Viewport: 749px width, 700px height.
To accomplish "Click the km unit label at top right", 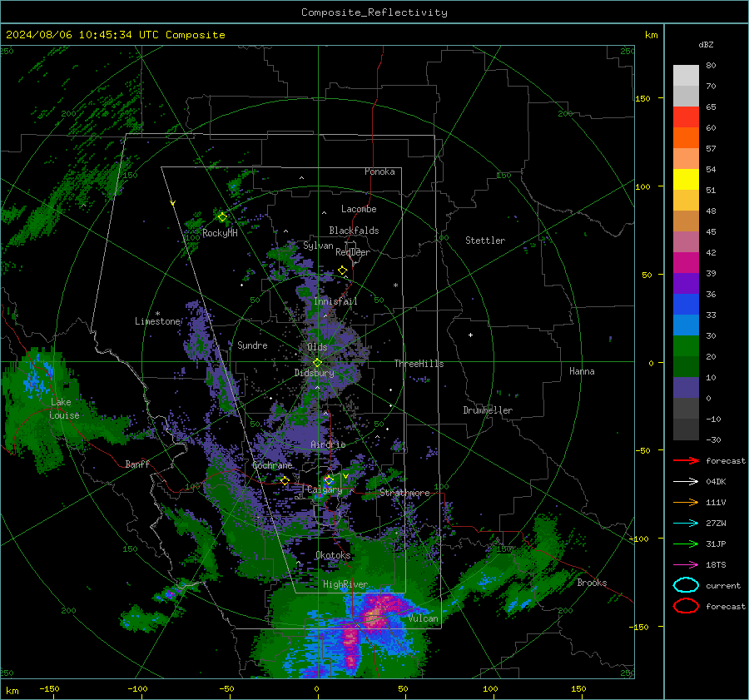I will [651, 35].
